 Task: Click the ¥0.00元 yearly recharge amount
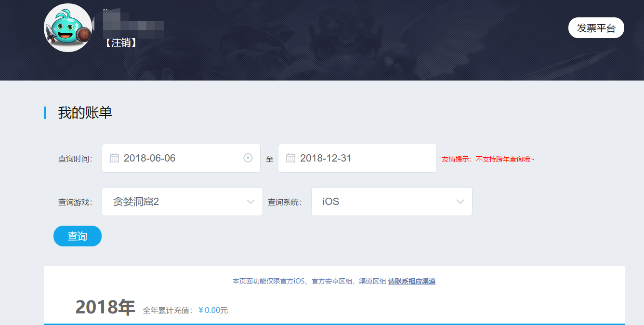[x=213, y=310]
